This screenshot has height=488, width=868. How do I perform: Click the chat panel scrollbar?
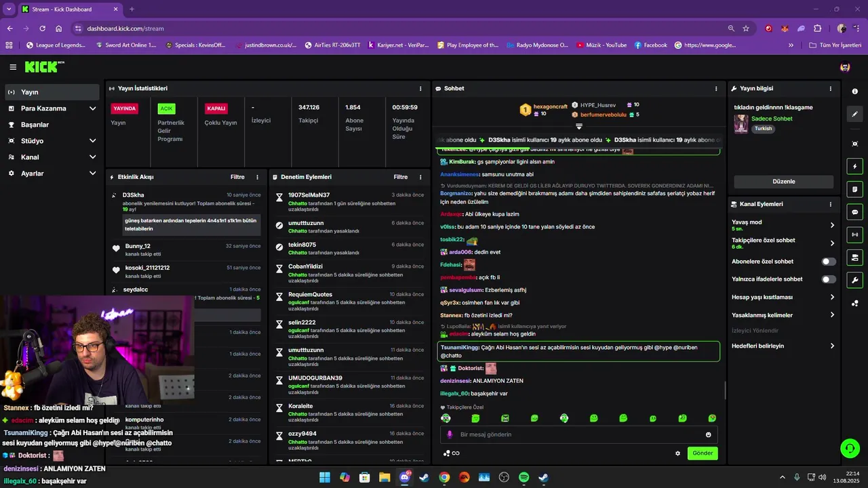[725, 391]
